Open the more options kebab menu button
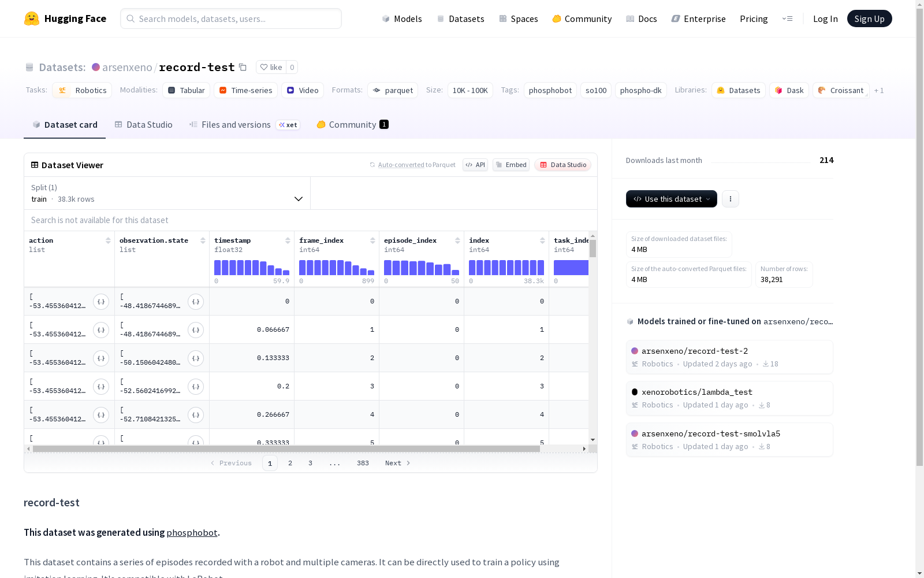Screen dimensions: 924x578 point(731,199)
